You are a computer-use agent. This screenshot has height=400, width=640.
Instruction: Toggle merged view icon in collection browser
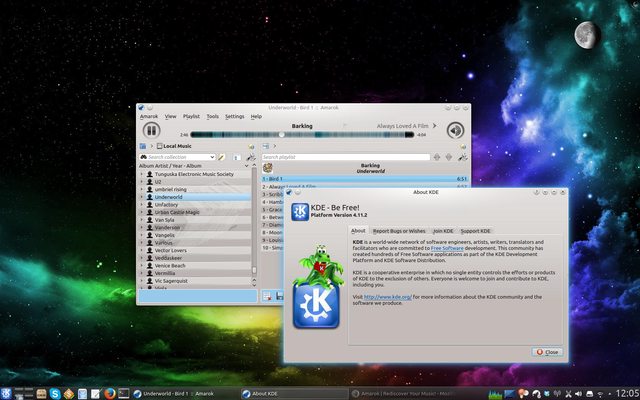coord(237,157)
